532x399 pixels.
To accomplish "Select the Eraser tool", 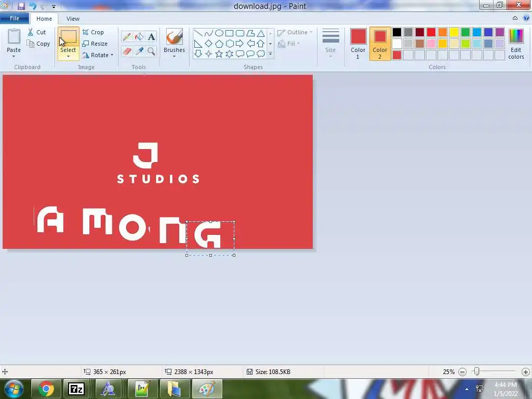I will tap(127, 51).
